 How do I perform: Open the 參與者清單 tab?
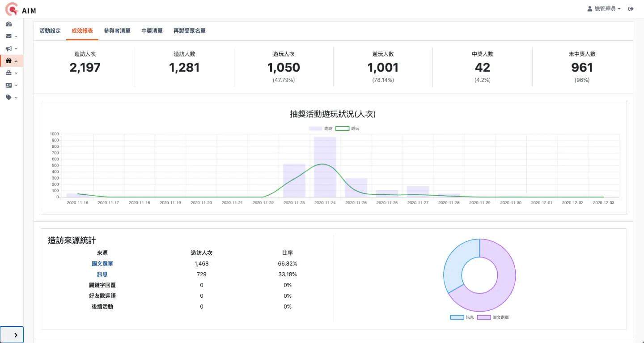(117, 31)
